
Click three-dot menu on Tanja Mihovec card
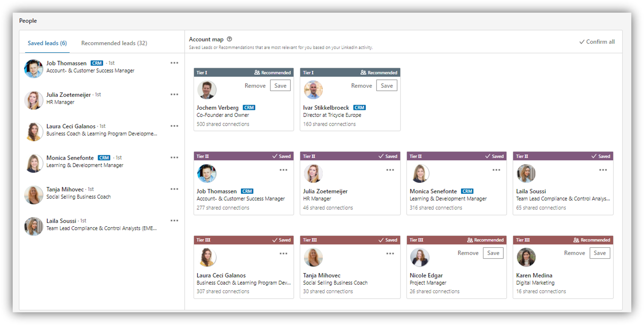pos(390,253)
